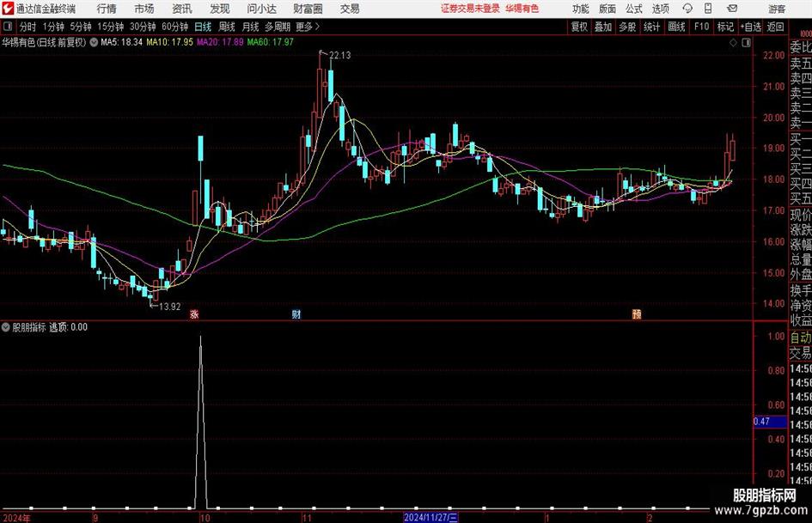Open the 交易 menu
The height and width of the screenshot is (523, 812).
[x=350, y=9]
